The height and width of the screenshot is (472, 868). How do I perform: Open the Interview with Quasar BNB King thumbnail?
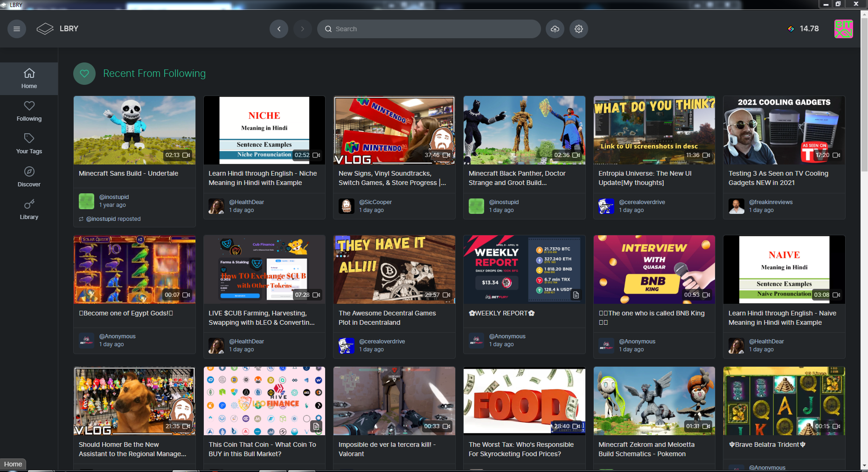point(654,269)
